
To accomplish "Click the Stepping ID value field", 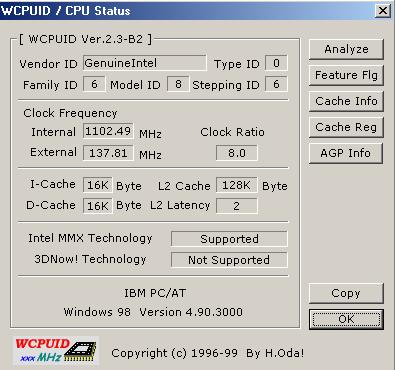I will (x=276, y=84).
